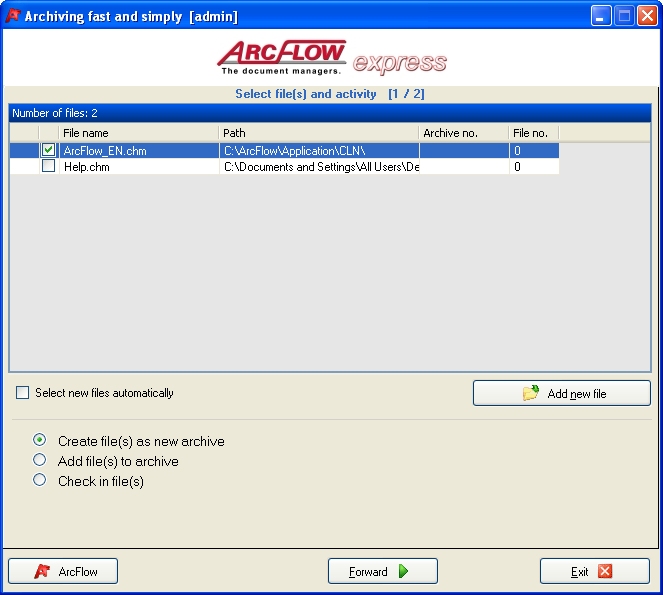Click the File no. value for Help.chm

[534, 167]
